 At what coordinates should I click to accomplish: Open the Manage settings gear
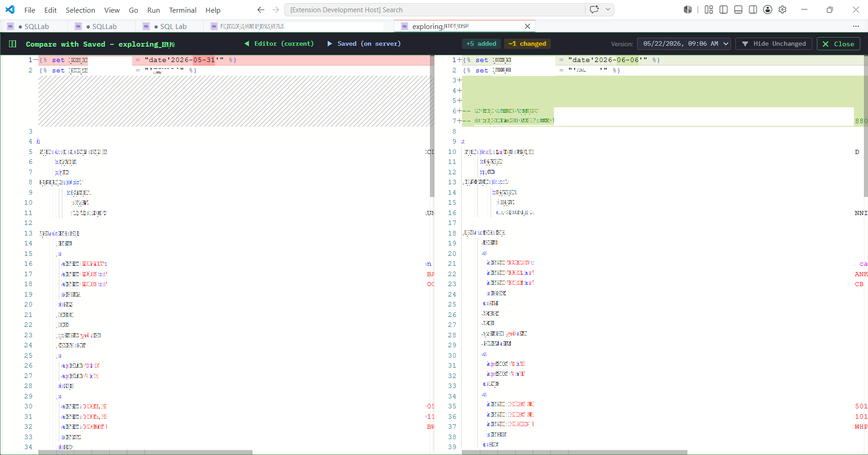[782, 10]
